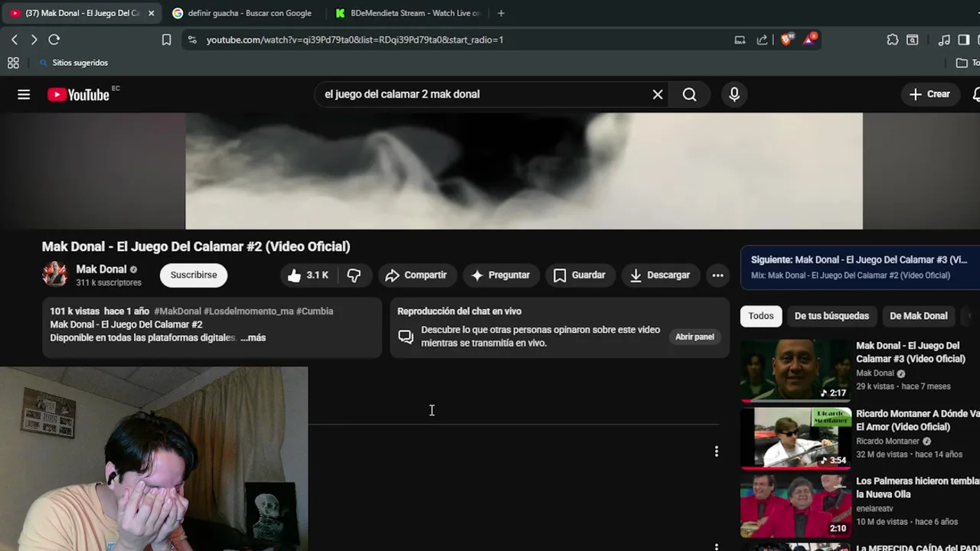
Task: Go to YouTube home via logo
Action: 78,95
